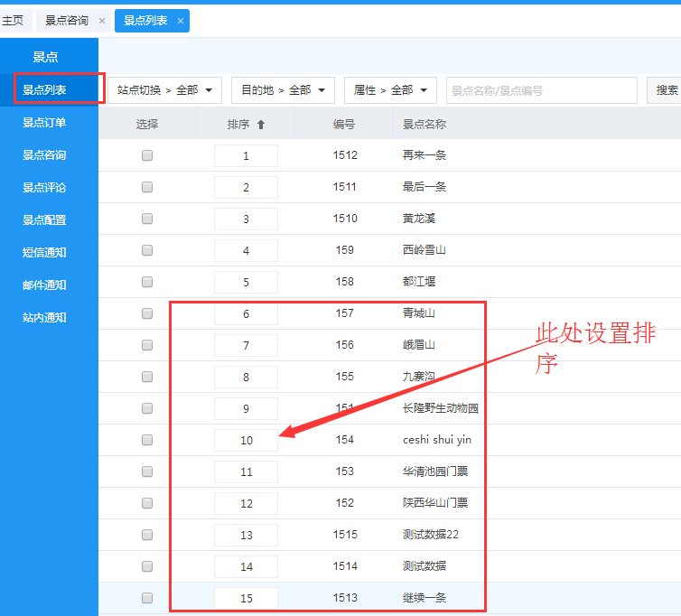
Task: Open 短信通知 from the left menu
Action: click(44, 253)
